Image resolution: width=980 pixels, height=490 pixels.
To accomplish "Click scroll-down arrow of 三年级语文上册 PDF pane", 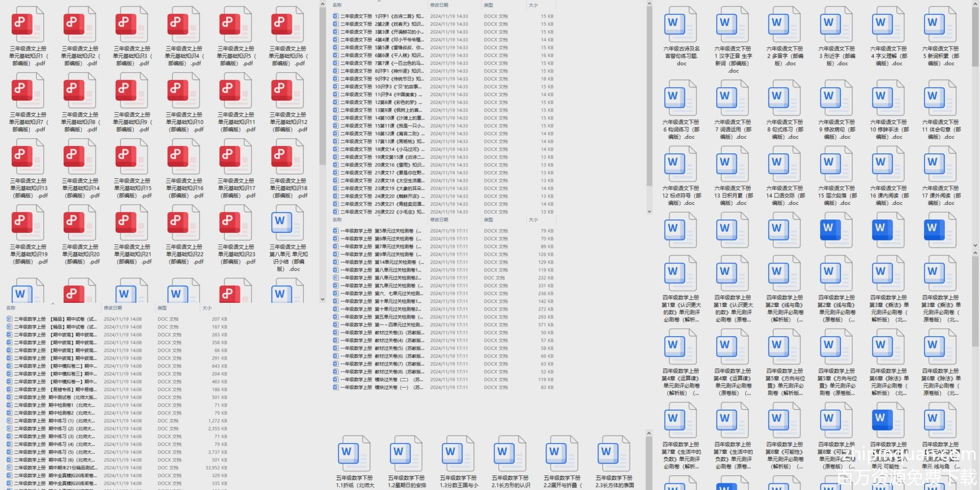I will [322, 299].
